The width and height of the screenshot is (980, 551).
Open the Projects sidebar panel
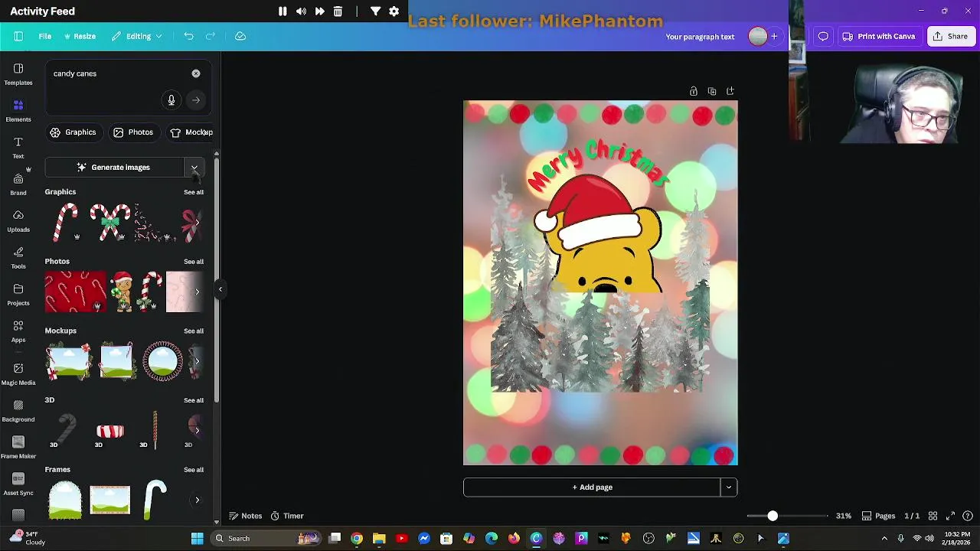18,295
